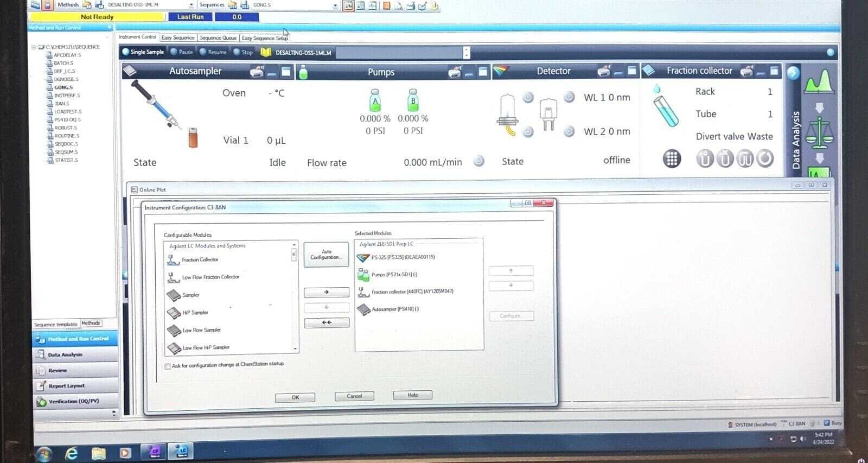Viewport: 868px width, 463px height.
Task: Click the green bottle icon on Pumps header
Action: coord(303,72)
